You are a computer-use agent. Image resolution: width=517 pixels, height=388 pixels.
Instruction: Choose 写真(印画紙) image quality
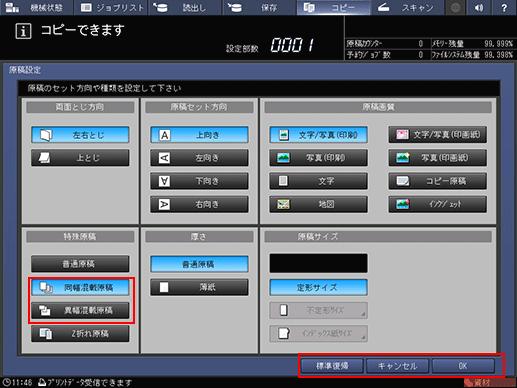(438, 158)
